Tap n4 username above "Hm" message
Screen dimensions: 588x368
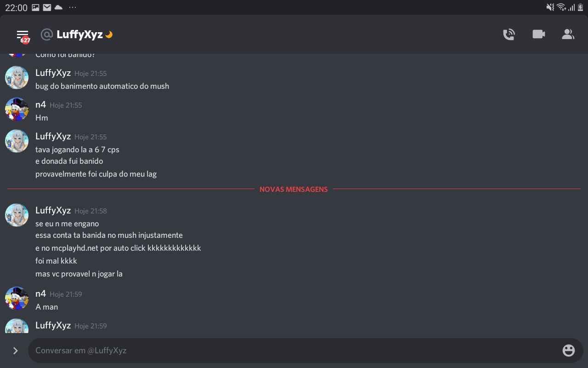click(40, 105)
